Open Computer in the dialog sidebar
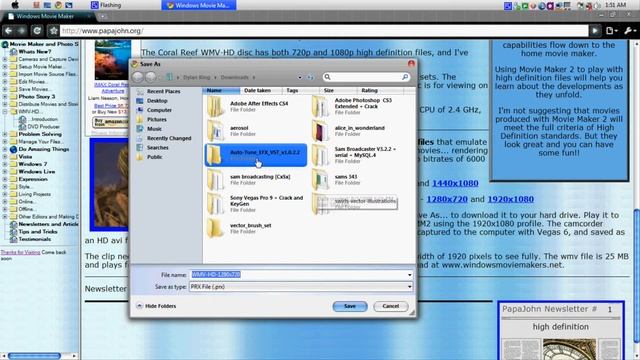 click(159, 110)
